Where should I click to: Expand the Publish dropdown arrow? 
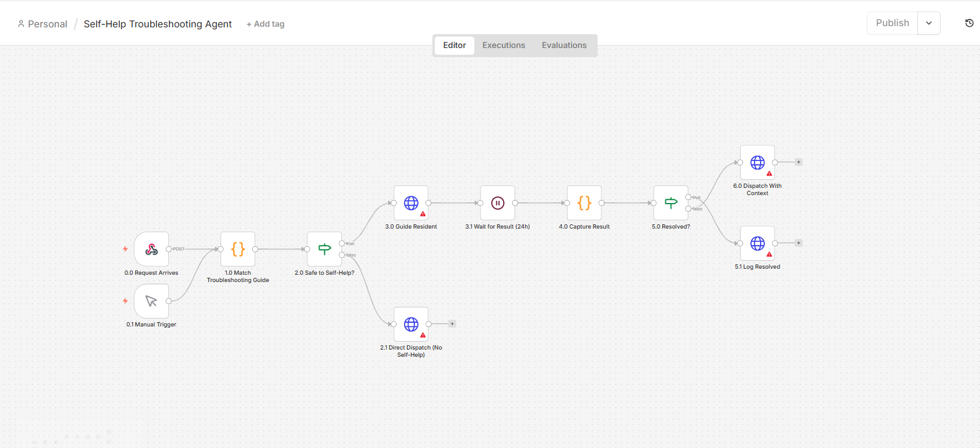click(x=929, y=23)
